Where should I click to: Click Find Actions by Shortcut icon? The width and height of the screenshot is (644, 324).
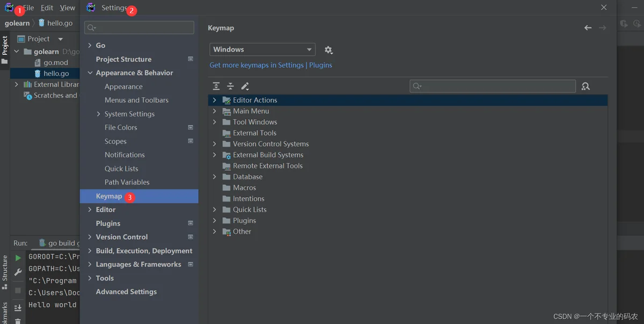[586, 86]
